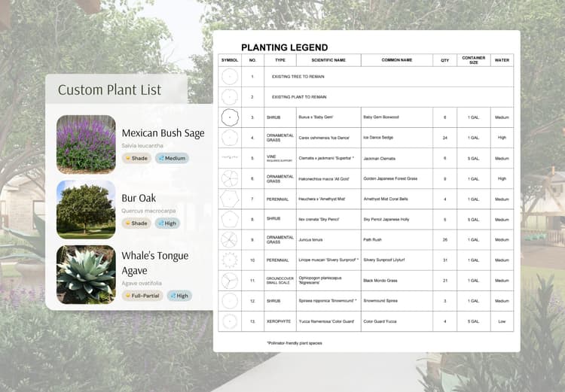The image size is (565, 392).
Task: Select the Full-Partial tag under Whale's Tongue Agave
Action: pyautogui.click(x=142, y=296)
